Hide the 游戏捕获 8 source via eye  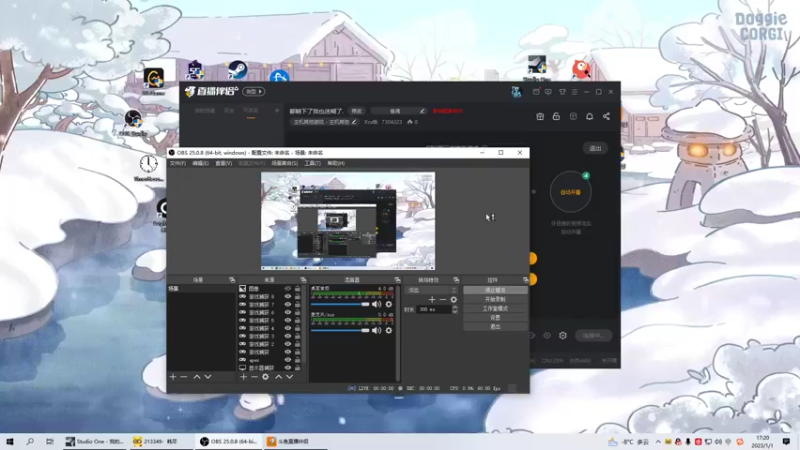click(288, 296)
